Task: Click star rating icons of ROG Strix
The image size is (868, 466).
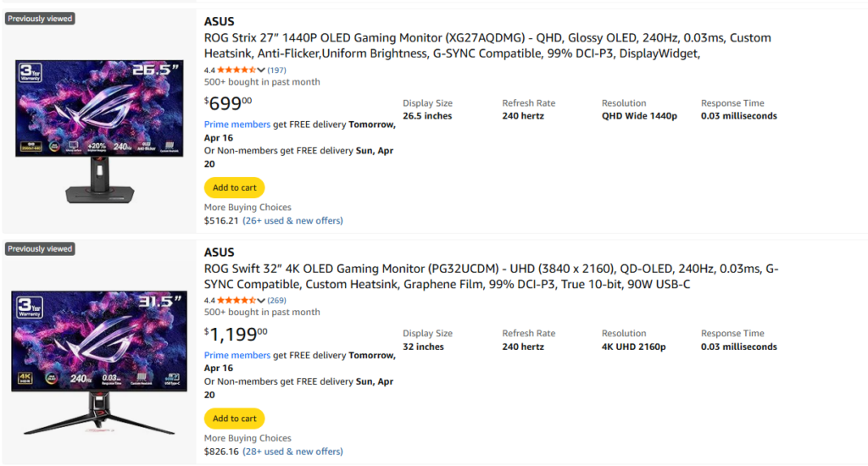Action: (x=236, y=69)
